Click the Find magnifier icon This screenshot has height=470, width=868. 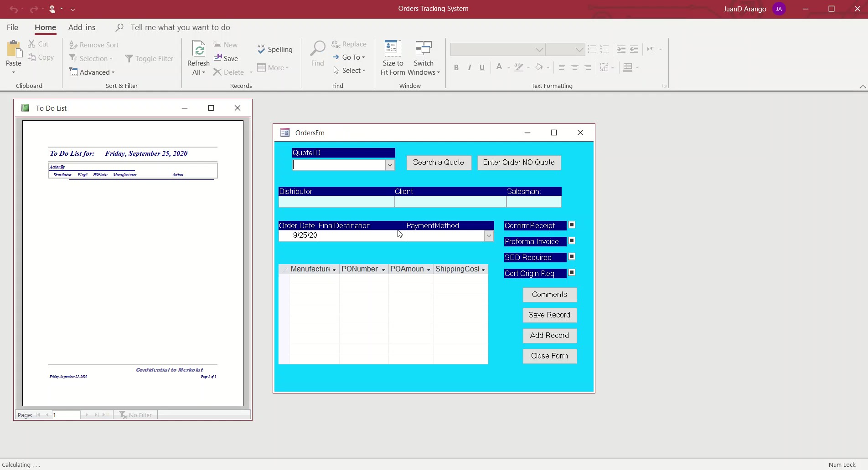(318, 49)
